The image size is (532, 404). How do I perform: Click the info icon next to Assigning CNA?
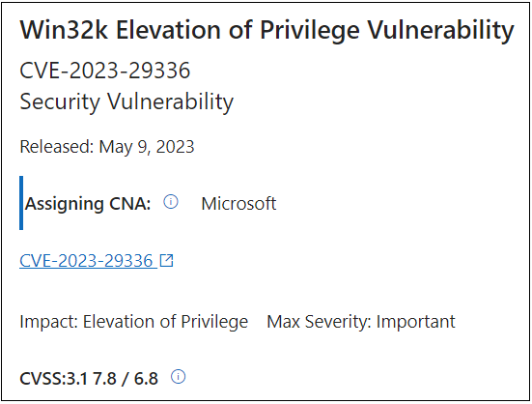point(171,202)
